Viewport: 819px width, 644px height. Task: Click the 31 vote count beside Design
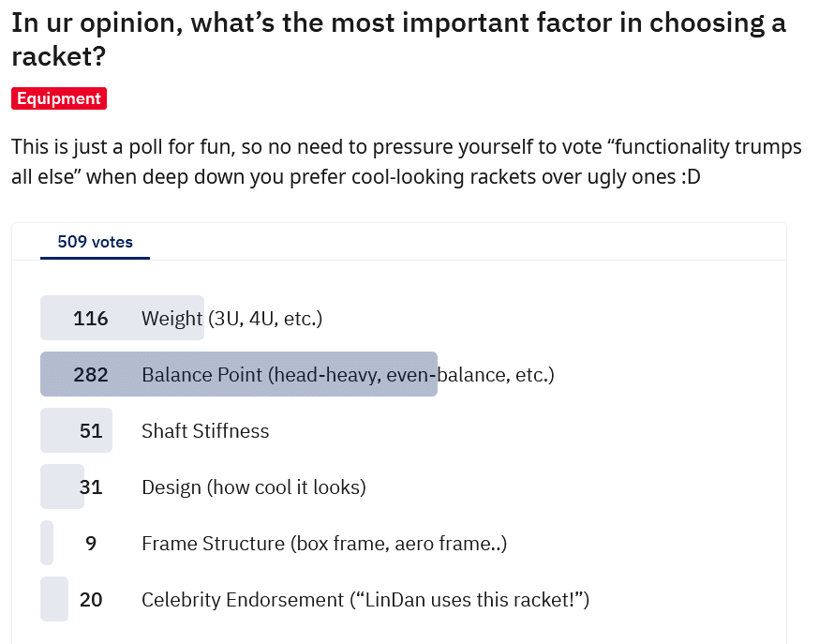click(91, 487)
